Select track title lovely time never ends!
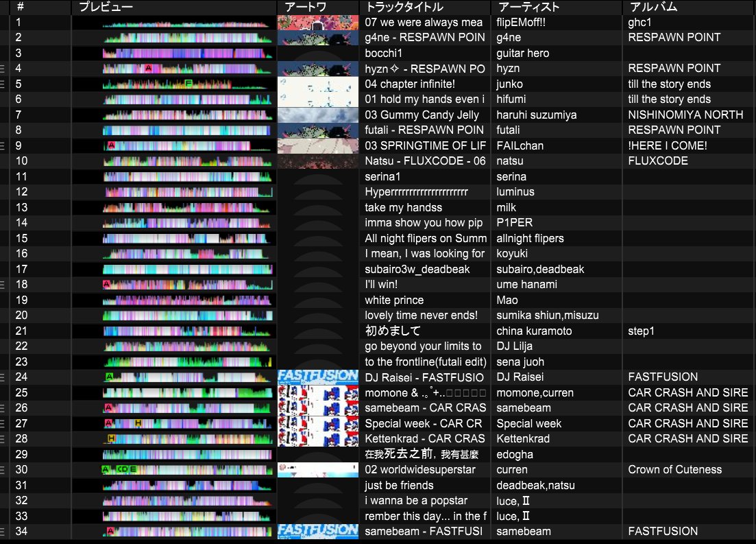Image resolution: width=756 pixels, height=544 pixels. point(422,315)
